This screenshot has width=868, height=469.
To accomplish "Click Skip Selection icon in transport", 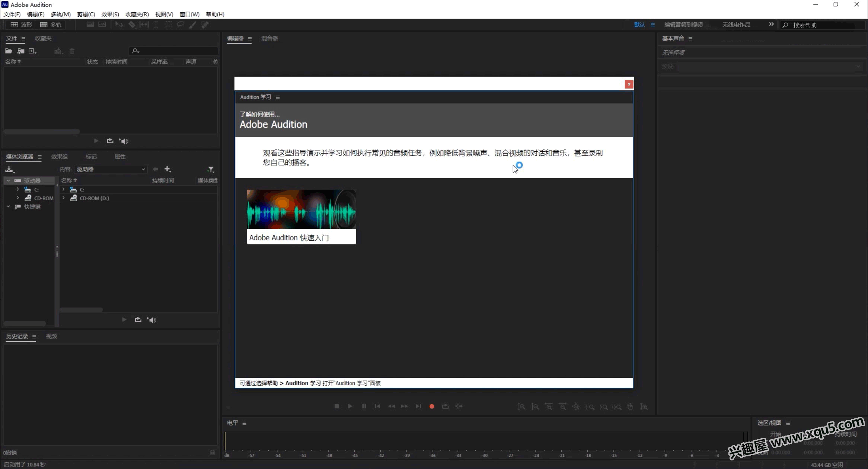I will pyautogui.click(x=459, y=406).
